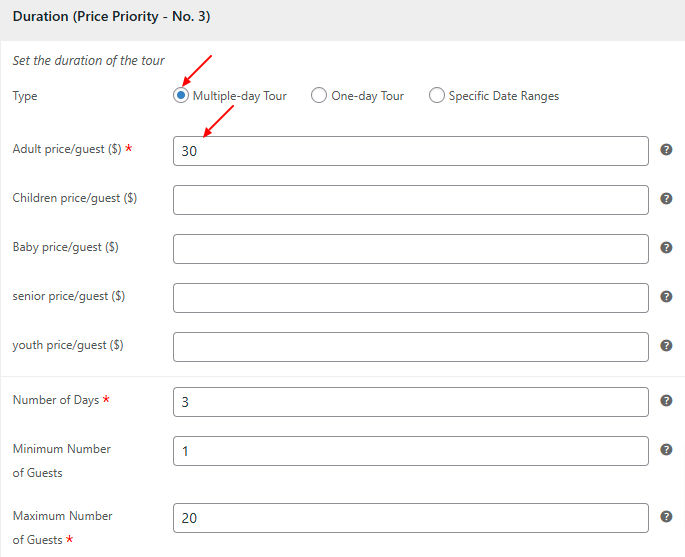The image size is (685, 557).
Task: Click help icon beside Baby price field
Action: [666, 248]
